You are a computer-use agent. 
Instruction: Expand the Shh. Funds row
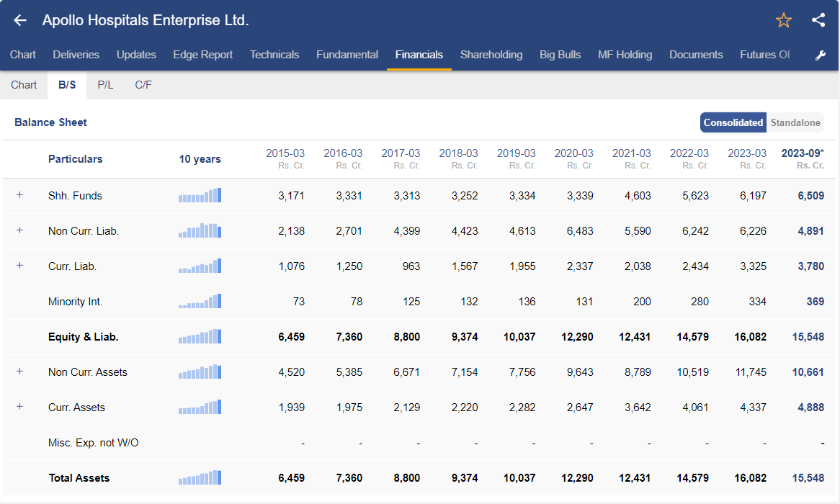click(20, 195)
